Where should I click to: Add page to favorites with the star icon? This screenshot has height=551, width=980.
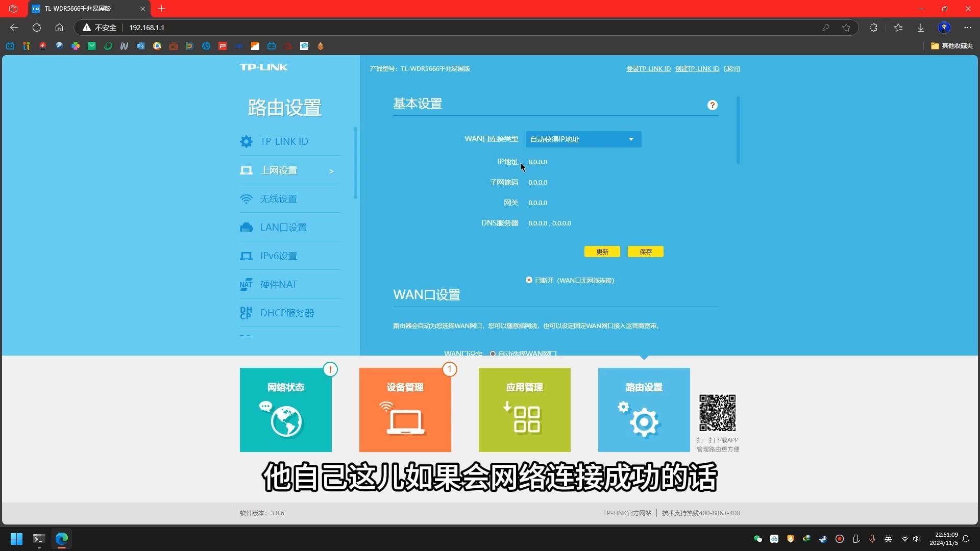(x=846, y=28)
